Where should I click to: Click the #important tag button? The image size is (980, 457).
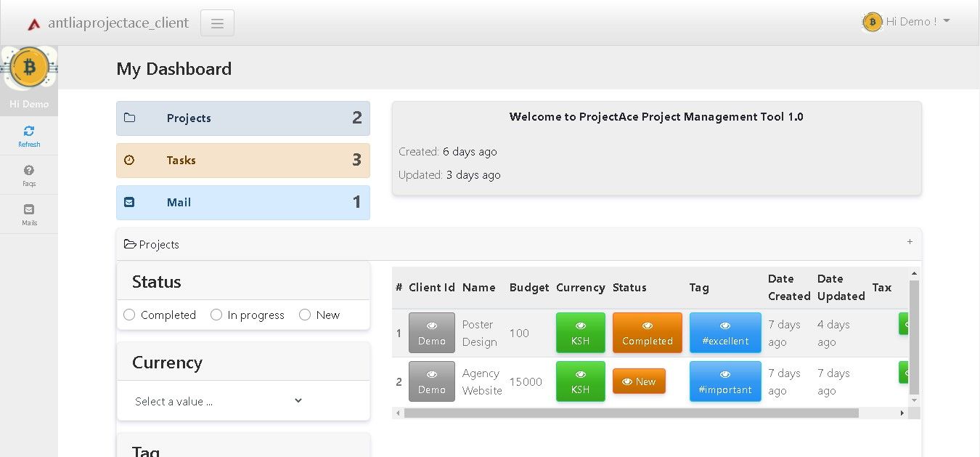tap(725, 381)
